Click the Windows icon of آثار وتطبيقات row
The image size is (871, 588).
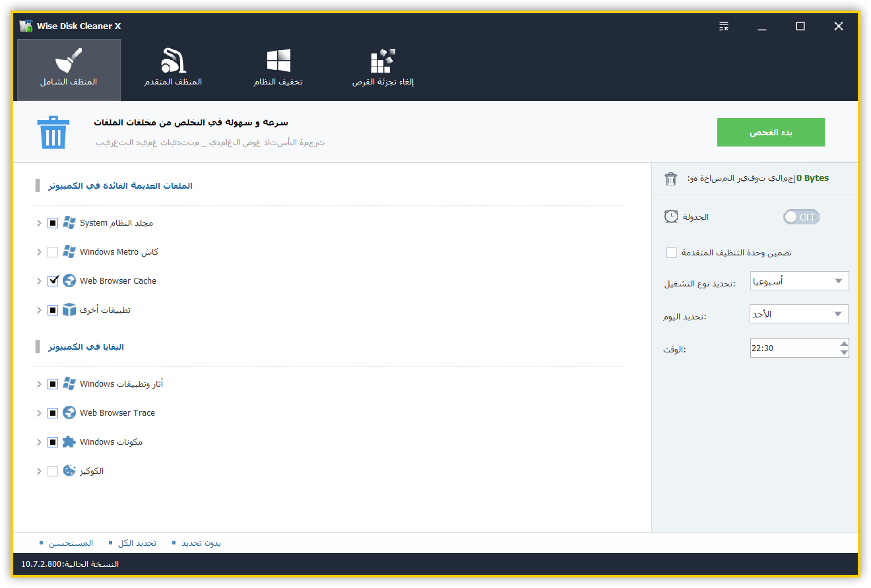point(69,384)
